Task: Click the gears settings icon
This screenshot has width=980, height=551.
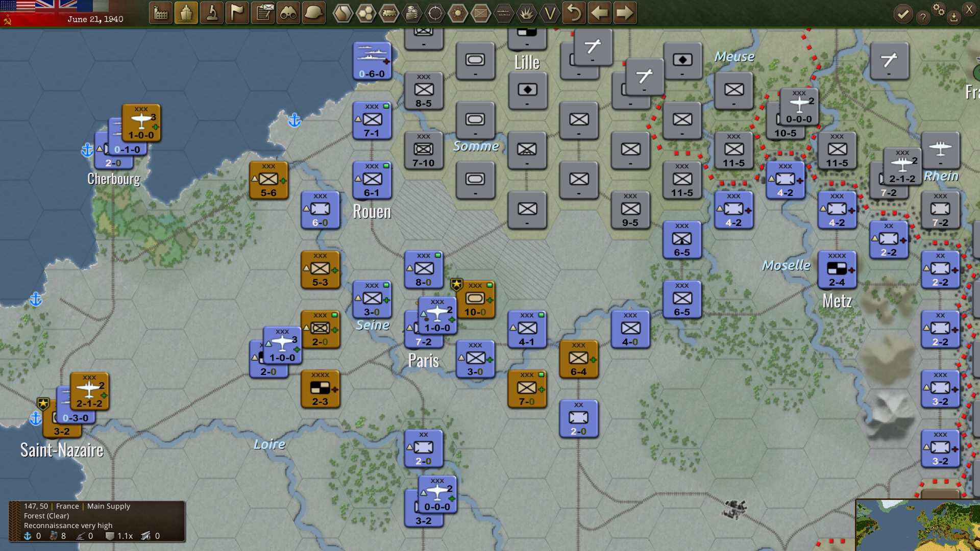Action: (939, 9)
